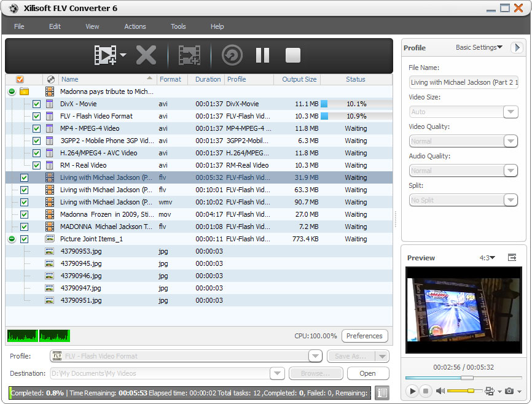This screenshot has width=532, height=404.
Task: Collapse the Madonna pays tribute group
Action: pos(12,91)
